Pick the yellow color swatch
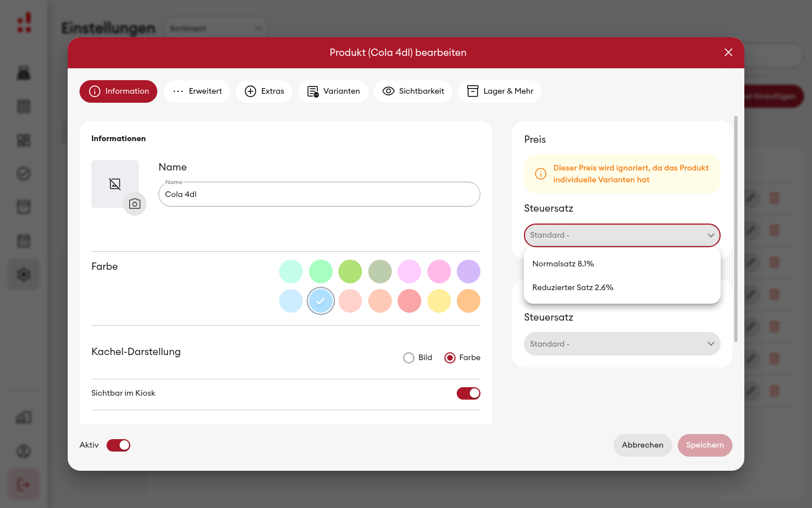812x508 pixels. coord(439,301)
